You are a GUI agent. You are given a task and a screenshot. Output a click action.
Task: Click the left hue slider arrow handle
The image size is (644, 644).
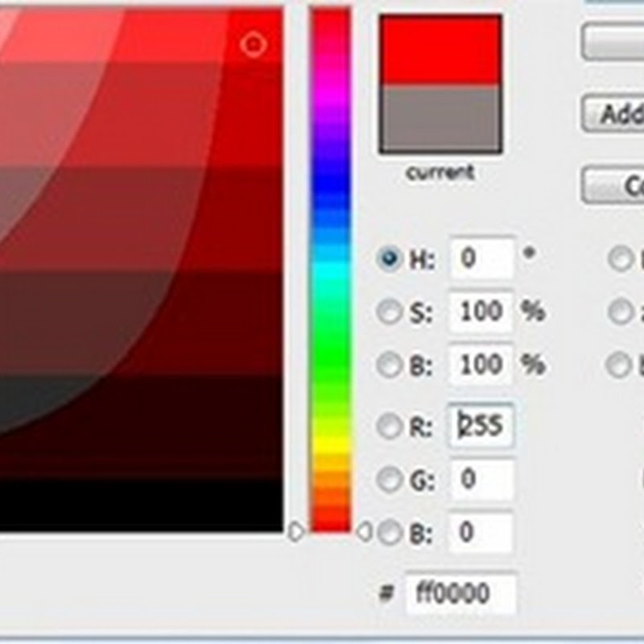pyautogui.click(x=296, y=532)
